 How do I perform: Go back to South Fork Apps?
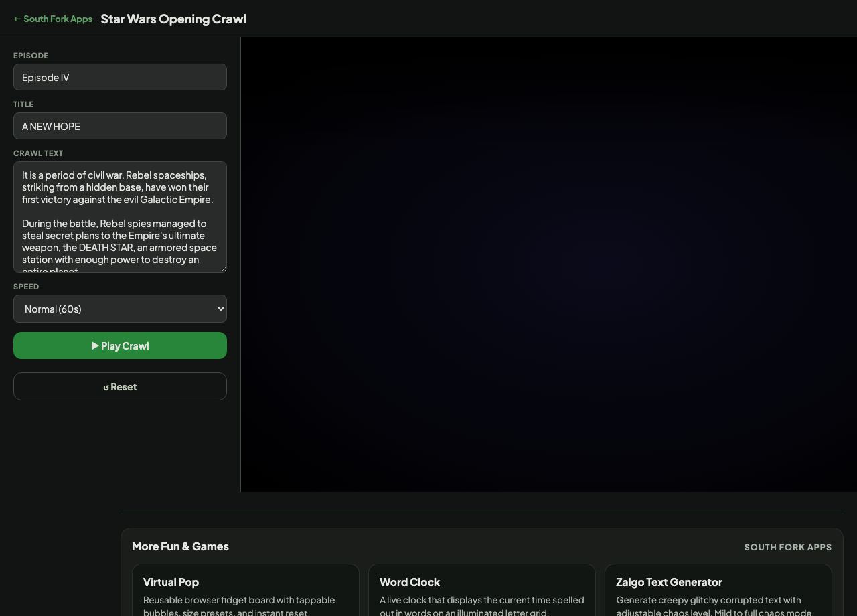click(53, 19)
